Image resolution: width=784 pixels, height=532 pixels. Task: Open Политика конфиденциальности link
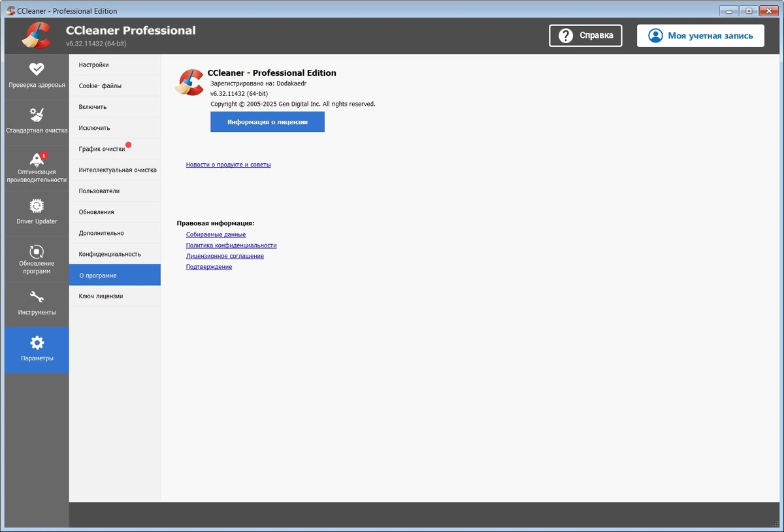[231, 245]
